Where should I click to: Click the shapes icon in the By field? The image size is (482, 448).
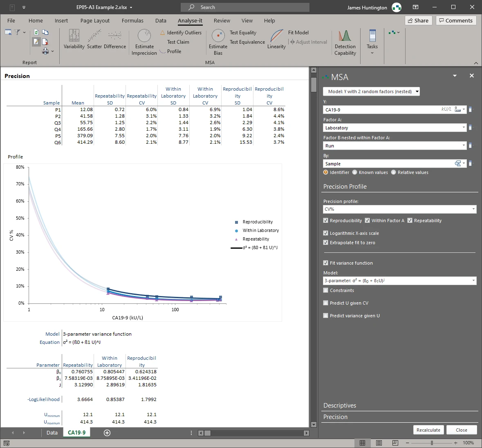pyautogui.click(x=458, y=163)
